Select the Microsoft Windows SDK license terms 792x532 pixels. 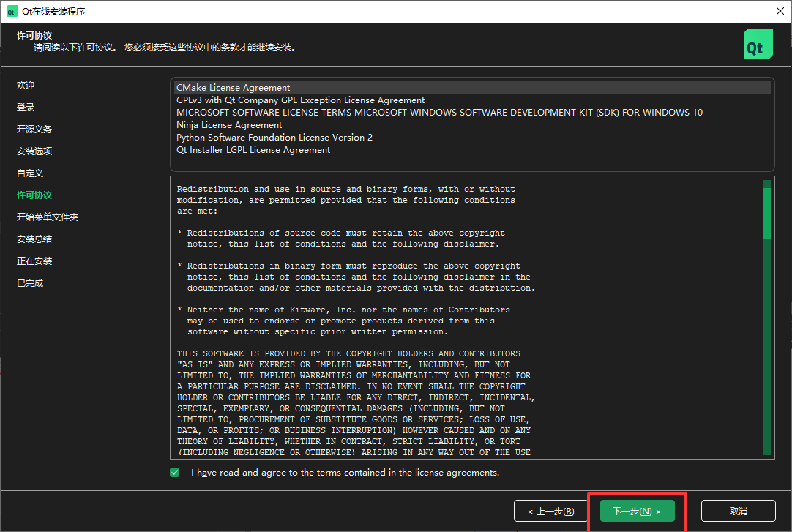click(x=438, y=112)
